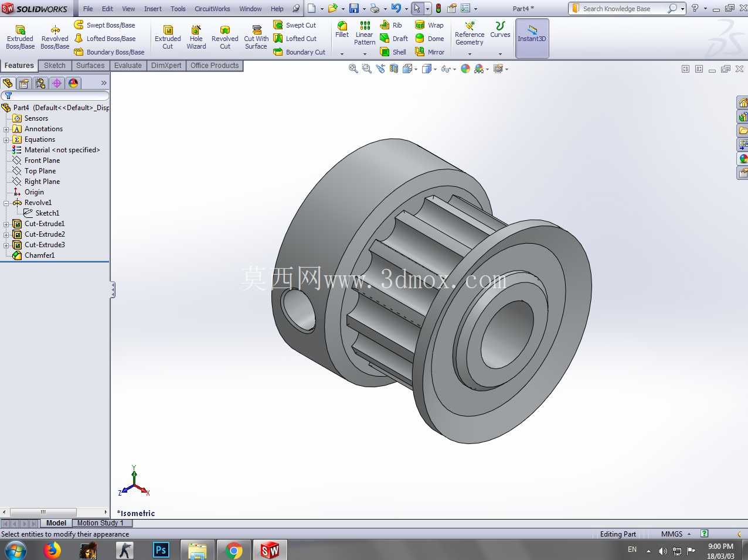Open the PropertyManager tab
Viewport: 748px width, 560px height.
[x=24, y=83]
